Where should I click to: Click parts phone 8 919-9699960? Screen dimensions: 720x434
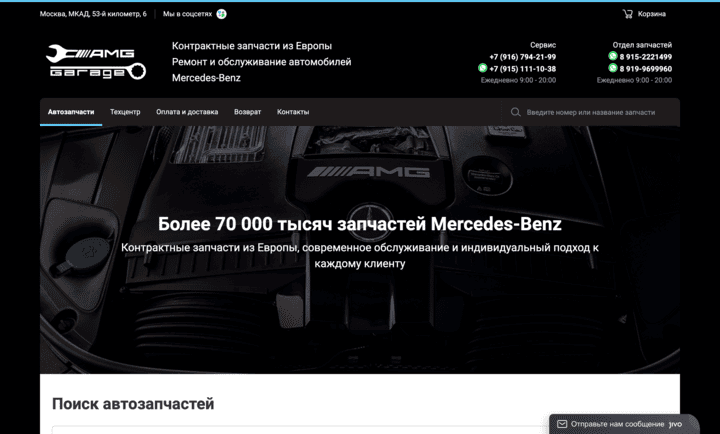[646, 69]
